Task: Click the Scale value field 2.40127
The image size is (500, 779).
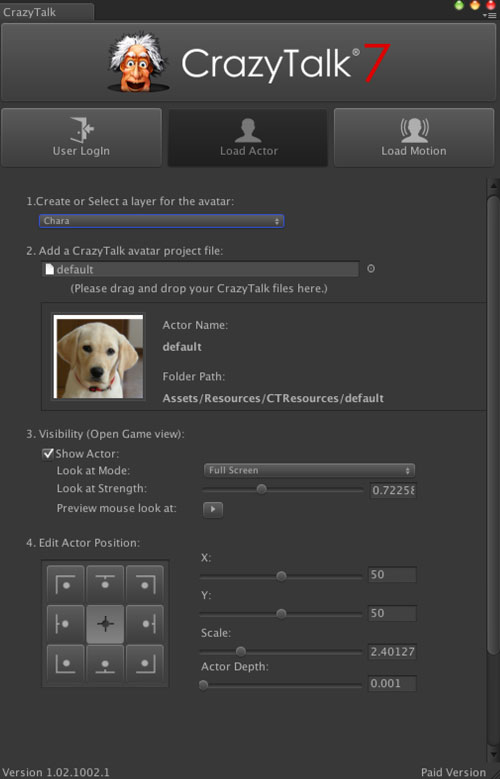Action: tap(392, 652)
